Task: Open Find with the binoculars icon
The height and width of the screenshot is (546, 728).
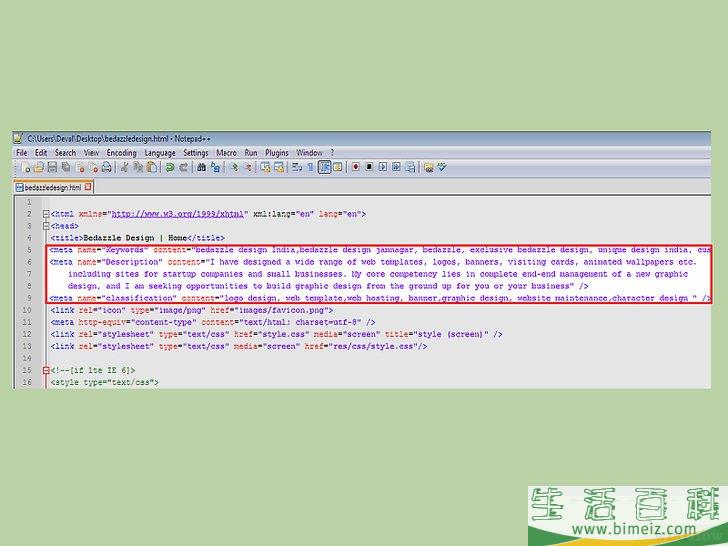Action: click(202, 167)
